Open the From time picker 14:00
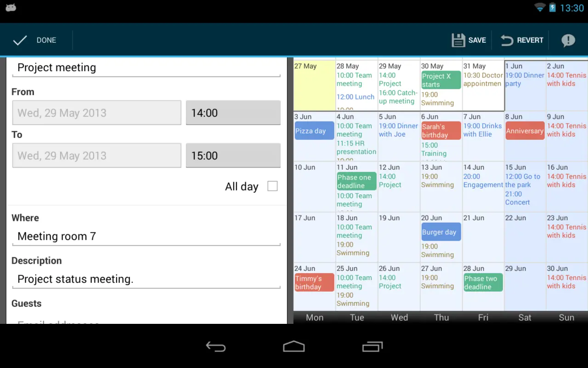This screenshot has width=588, height=368. click(233, 113)
